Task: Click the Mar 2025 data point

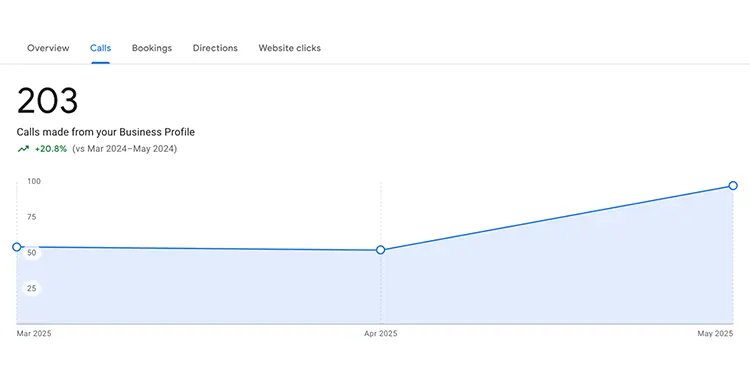Action: click(17, 247)
